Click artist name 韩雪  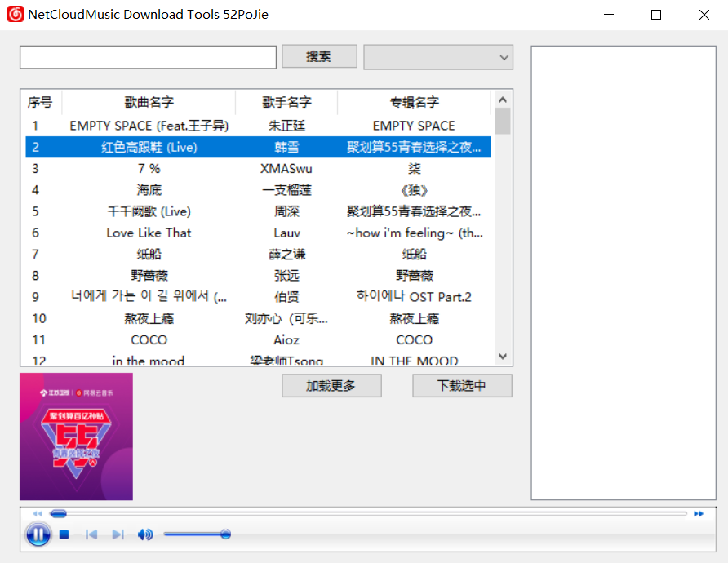point(286,147)
